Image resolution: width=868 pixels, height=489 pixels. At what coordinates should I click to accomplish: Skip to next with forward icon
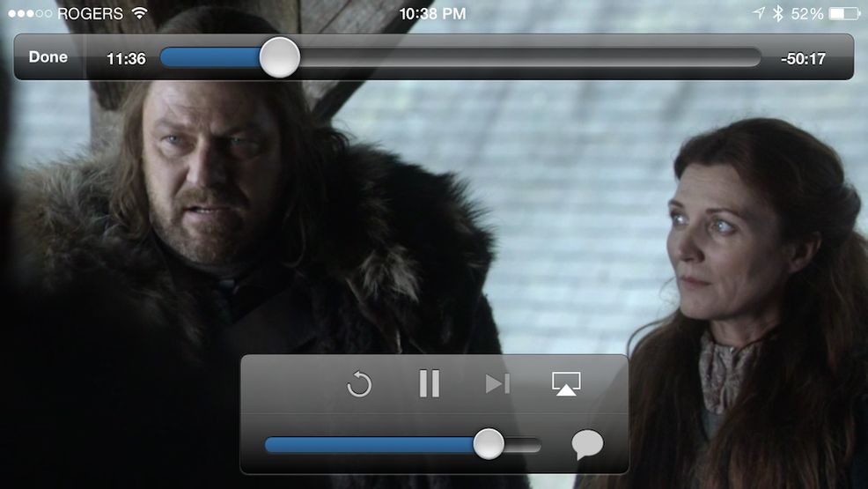tap(497, 383)
